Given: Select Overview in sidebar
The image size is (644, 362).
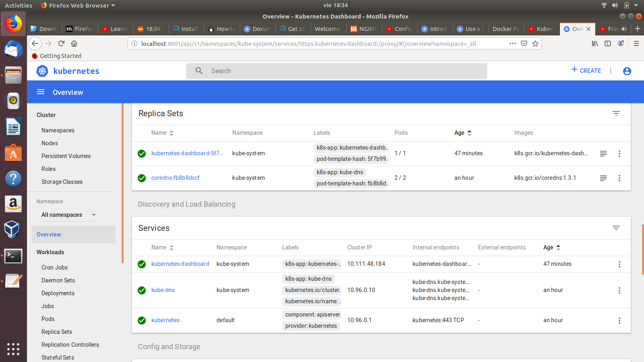Looking at the screenshot, I should [x=74, y=234].
